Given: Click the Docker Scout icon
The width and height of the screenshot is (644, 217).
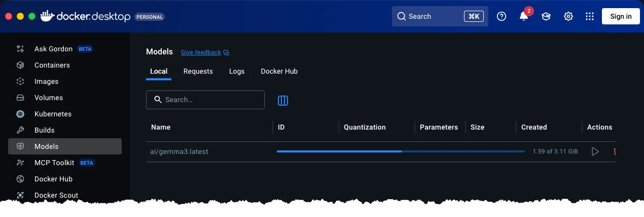Looking at the screenshot, I should click(20, 195).
